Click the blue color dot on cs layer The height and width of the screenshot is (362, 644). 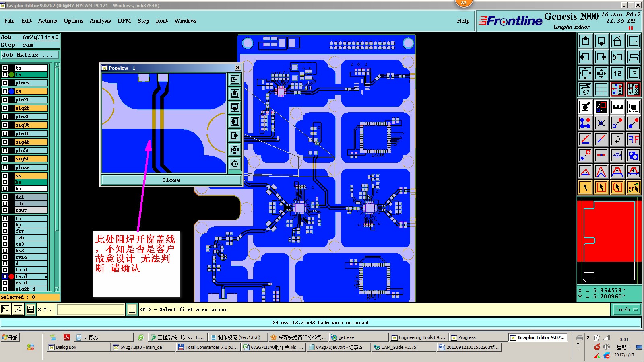[x=11, y=91]
